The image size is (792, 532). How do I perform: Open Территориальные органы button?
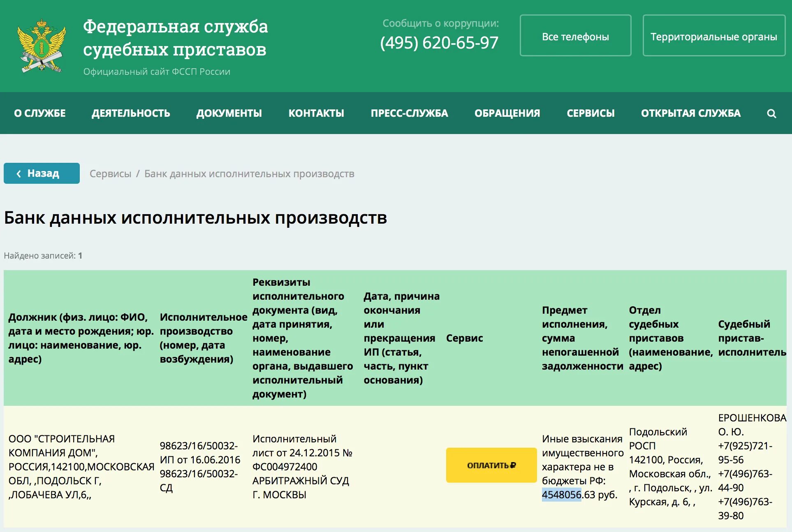tap(713, 36)
